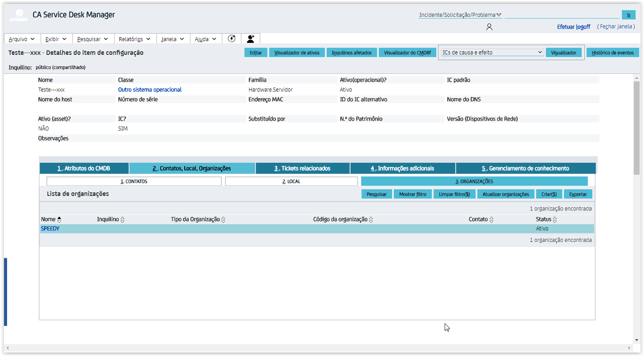Click the Ir search button
The width and height of the screenshot is (644, 356).
[629, 15]
